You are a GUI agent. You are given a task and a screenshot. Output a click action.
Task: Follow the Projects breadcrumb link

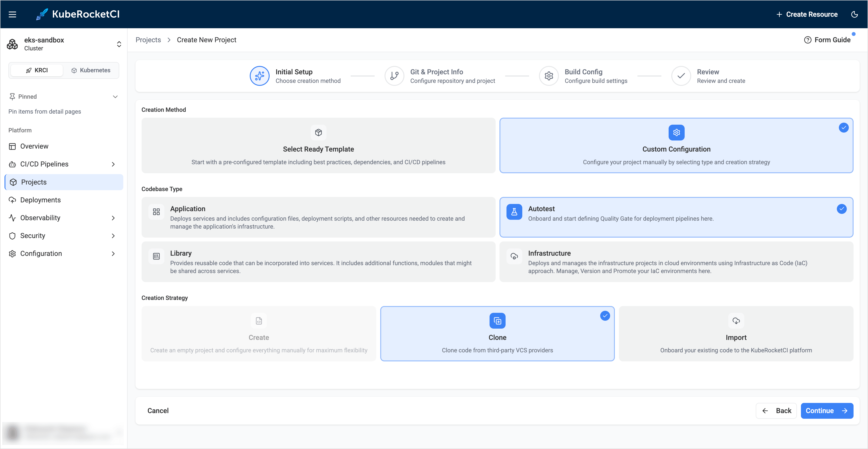point(148,40)
